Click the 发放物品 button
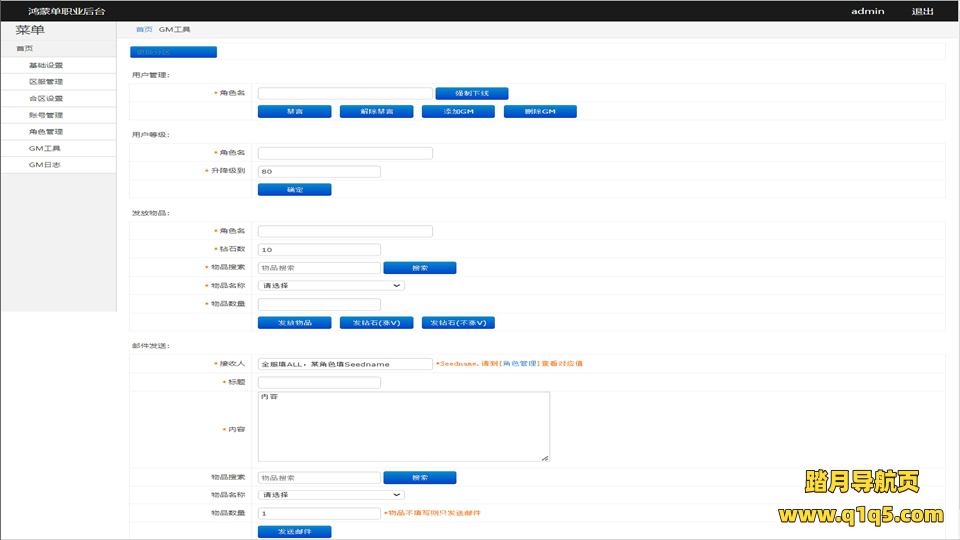Viewport: 960px width, 540px height. pyautogui.click(x=294, y=323)
